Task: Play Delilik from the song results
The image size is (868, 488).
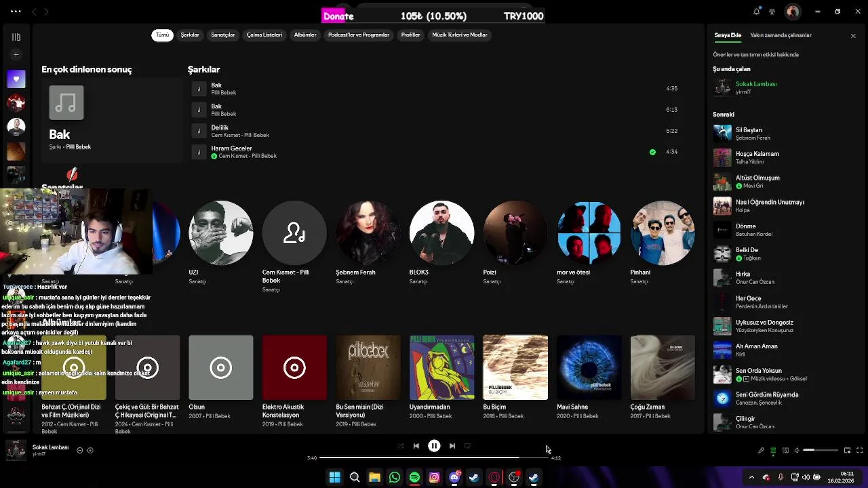Action: [434, 131]
